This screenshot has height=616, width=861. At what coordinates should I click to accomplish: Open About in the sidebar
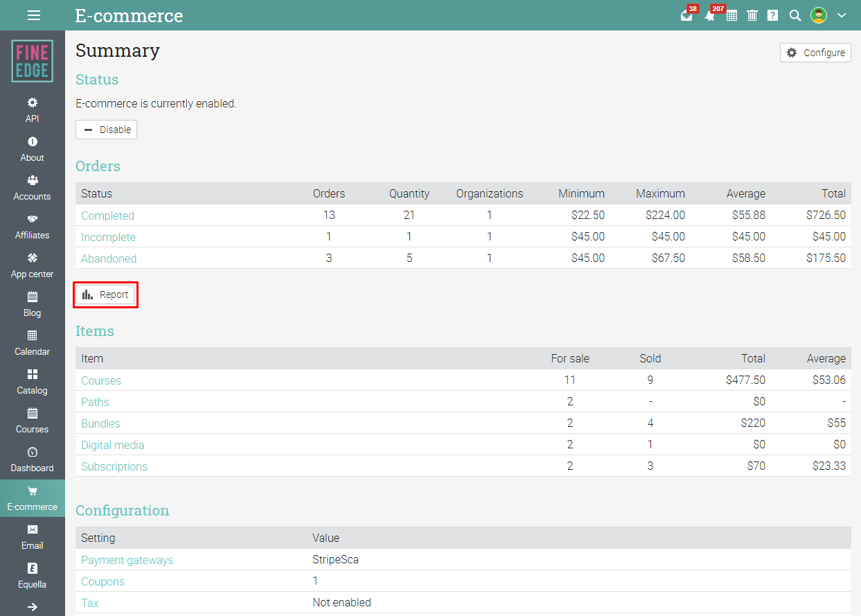[32, 149]
